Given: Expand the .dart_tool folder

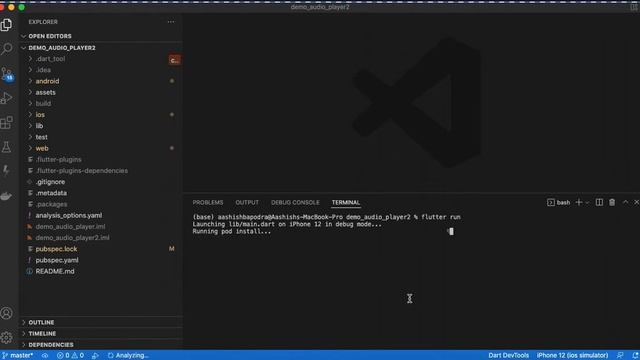Looking at the screenshot, I should point(101,59).
